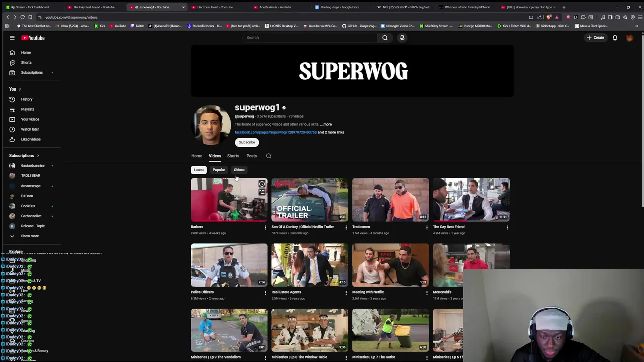
Task: Play Real Estate Agents thumbnail
Action: (309, 265)
